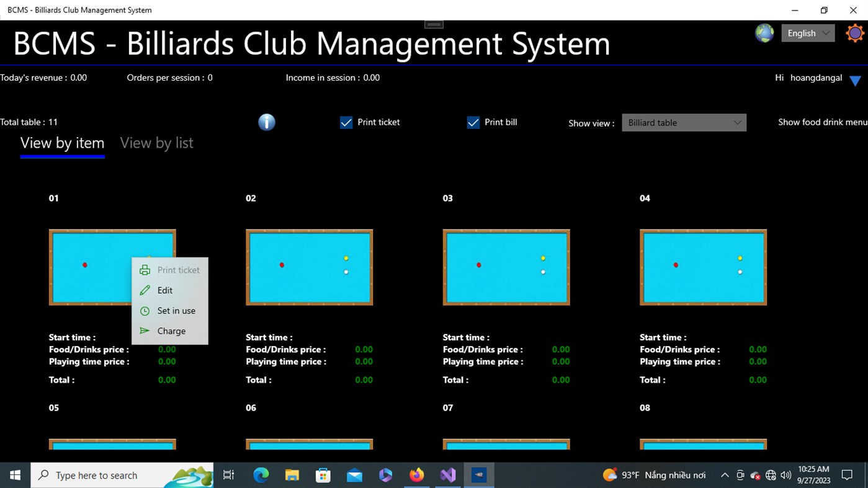Open the info icon near Print ticket checkbox
Image resolution: width=868 pixels, height=488 pixels.
[x=267, y=122]
